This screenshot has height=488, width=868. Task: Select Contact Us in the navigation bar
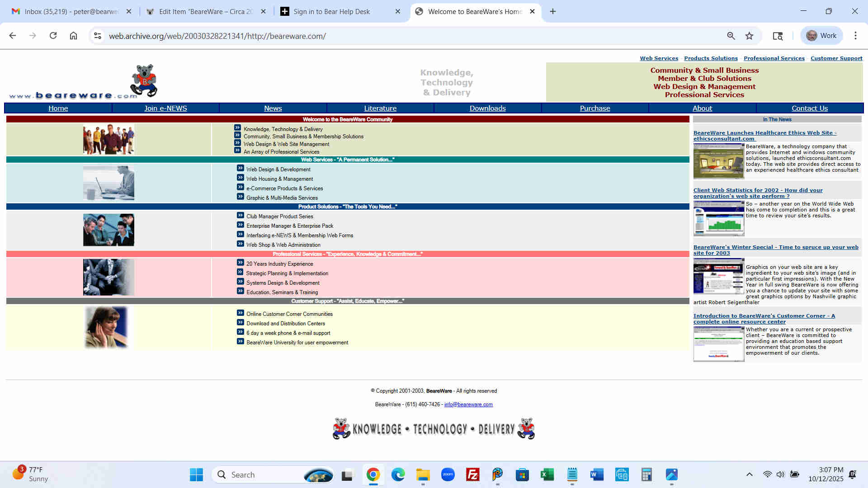coord(810,108)
